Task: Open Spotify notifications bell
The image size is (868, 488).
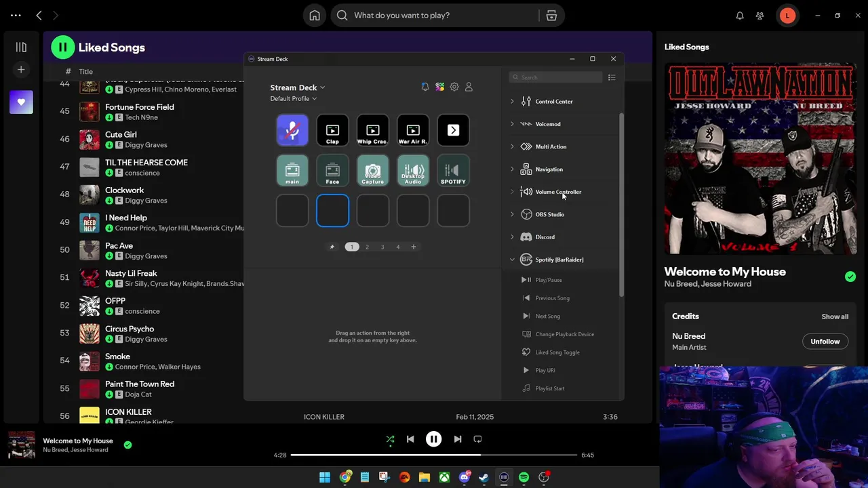Action: (x=740, y=15)
